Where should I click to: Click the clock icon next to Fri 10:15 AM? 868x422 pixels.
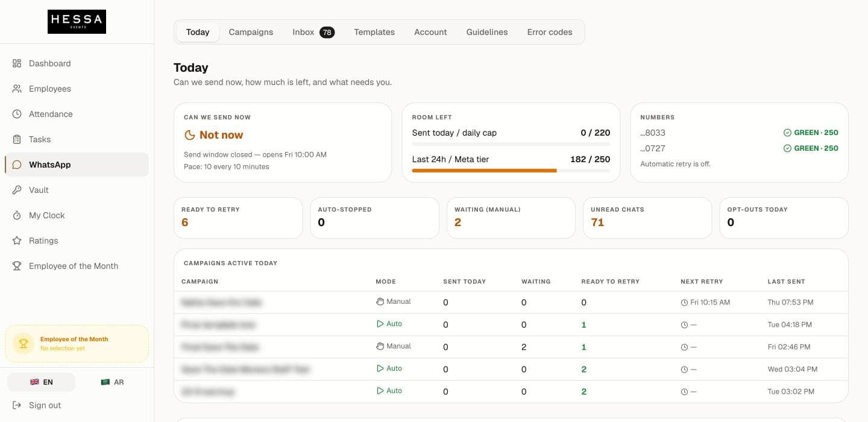684,303
